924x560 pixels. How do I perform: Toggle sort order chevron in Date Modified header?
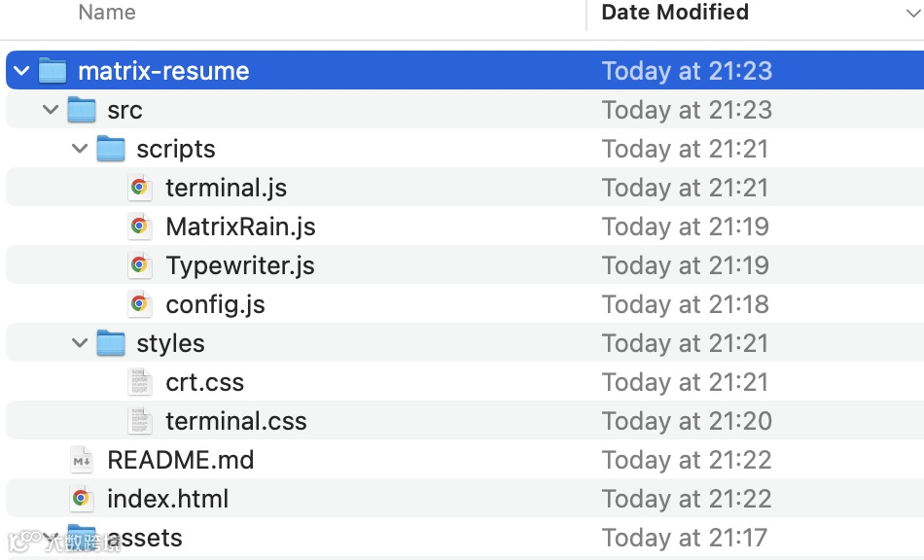(912, 13)
